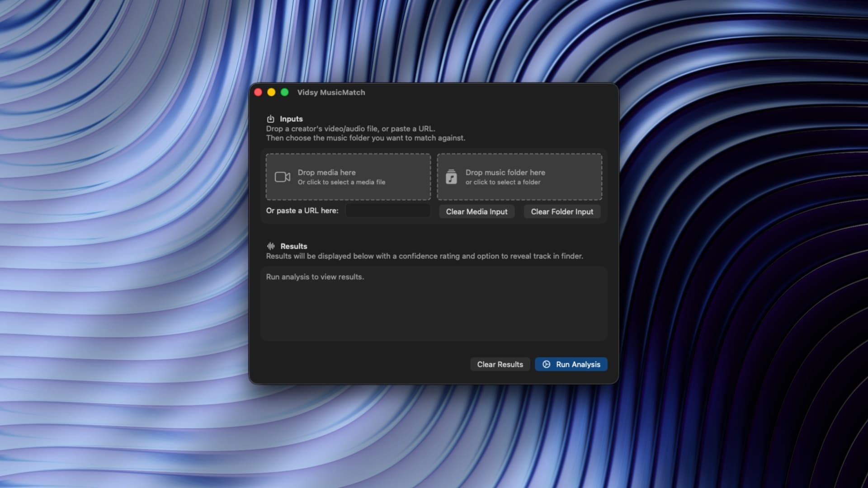The image size is (868, 488).
Task: Click the Clear Results button
Action: 500,364
